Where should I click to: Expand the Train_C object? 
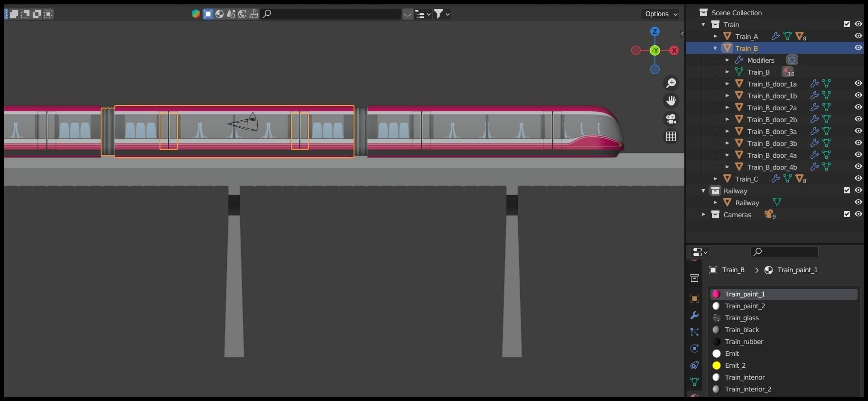[716, 179]
